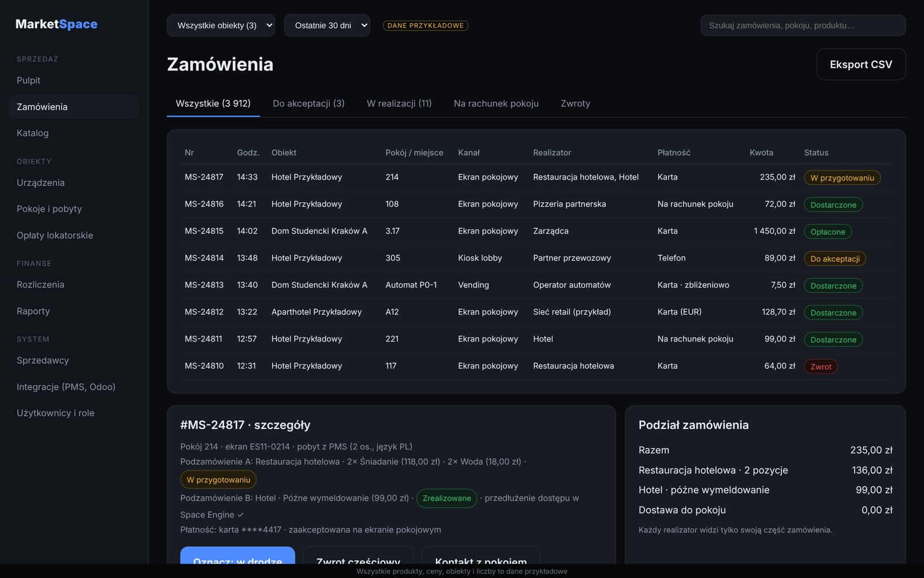Click the W przygotowaniu status badge in table
Screen dimensions: 924x578
pos(842,177)
